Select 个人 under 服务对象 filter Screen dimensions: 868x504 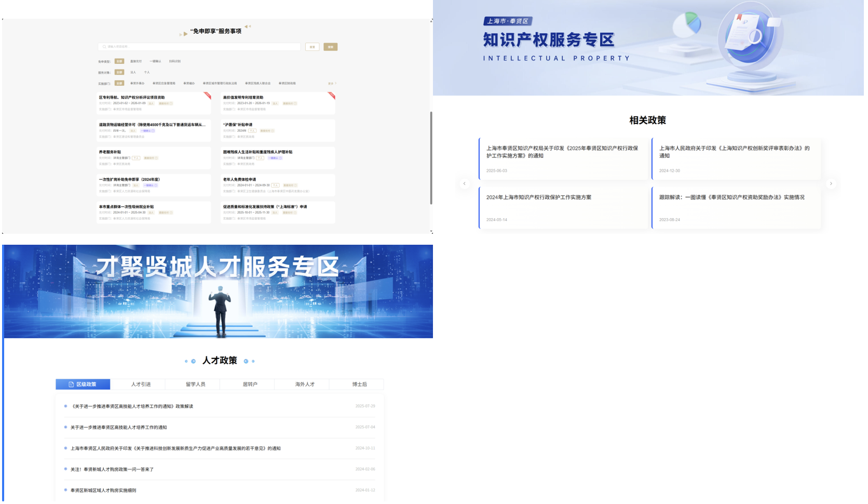[x=147, y=72]
